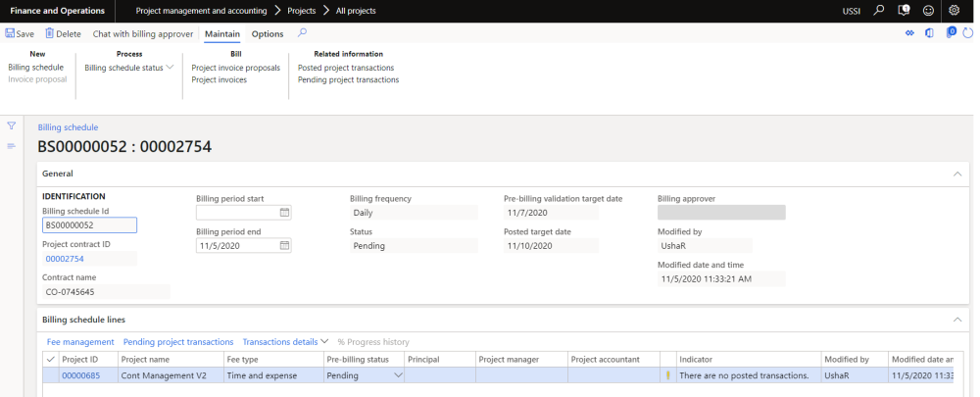
Task: Expand the Transactions details menu
Action: 285,342
